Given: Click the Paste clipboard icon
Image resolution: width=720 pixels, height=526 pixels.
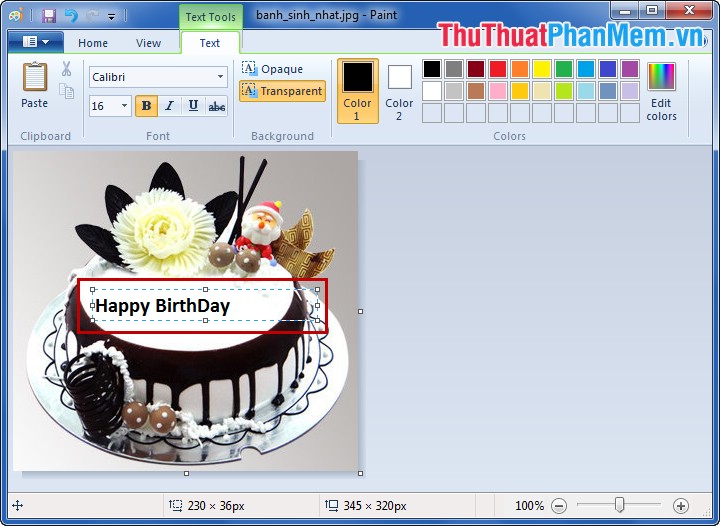Looking at the screenshot, I should click(34, 77).
